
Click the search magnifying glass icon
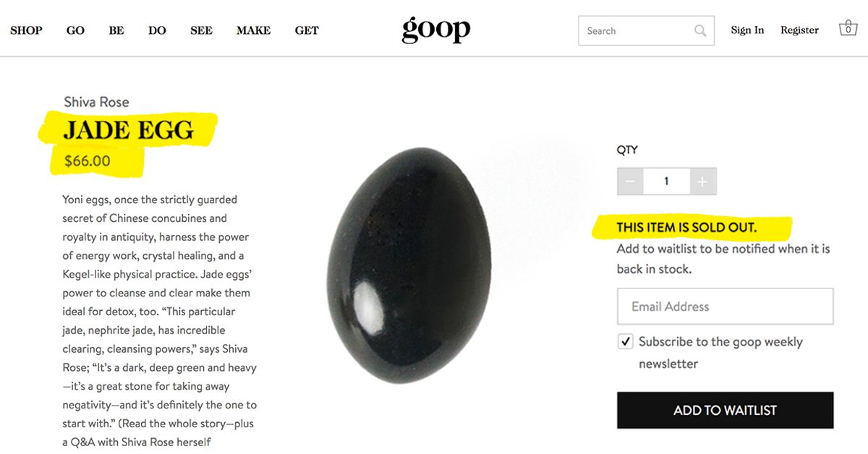point(700,30)
